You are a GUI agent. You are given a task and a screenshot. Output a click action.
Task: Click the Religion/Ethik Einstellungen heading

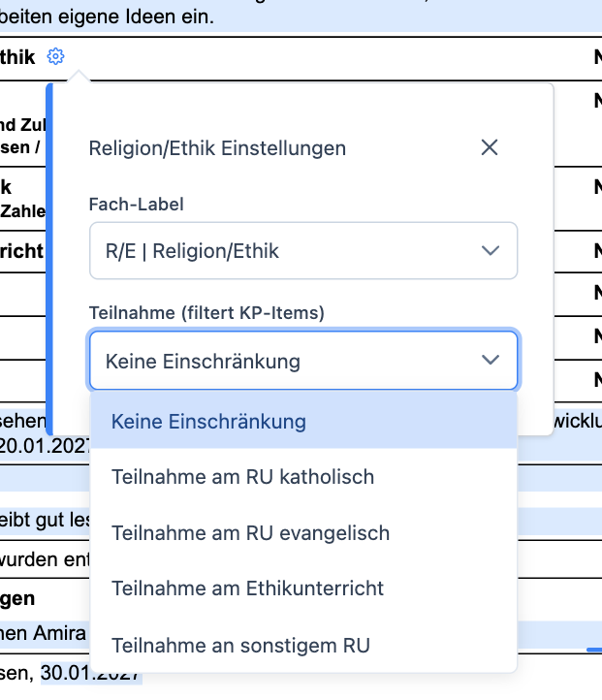click(x=217, y=148)
